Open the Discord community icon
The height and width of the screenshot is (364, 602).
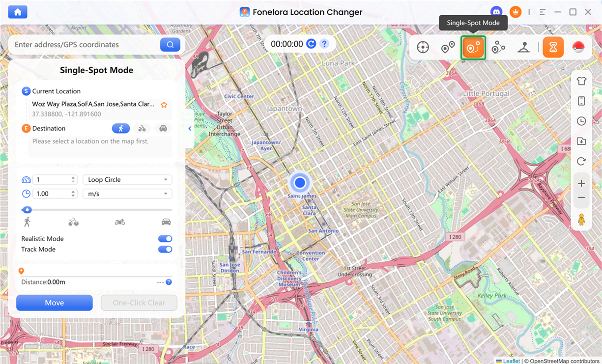[496, 12]
